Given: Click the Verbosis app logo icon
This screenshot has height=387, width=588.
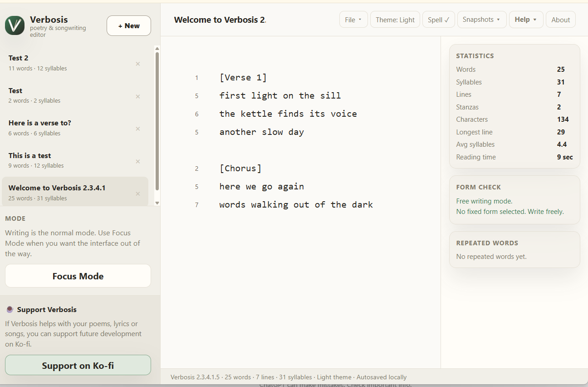Looking at the screenshot, I should (15, 25).
